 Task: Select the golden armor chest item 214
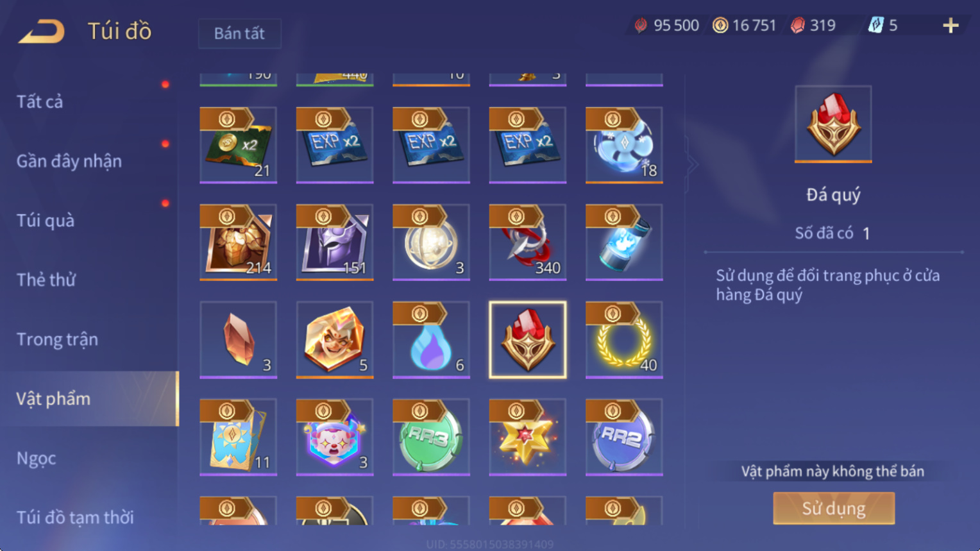[x=238, y=242]
